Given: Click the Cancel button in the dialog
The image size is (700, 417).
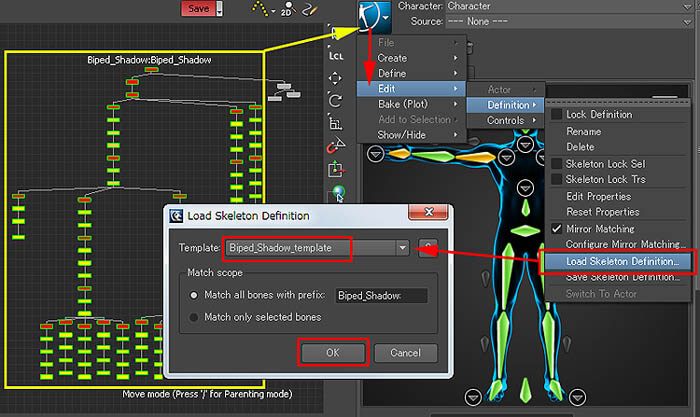Looking at the screenshot, I should (x=405, y=353).
